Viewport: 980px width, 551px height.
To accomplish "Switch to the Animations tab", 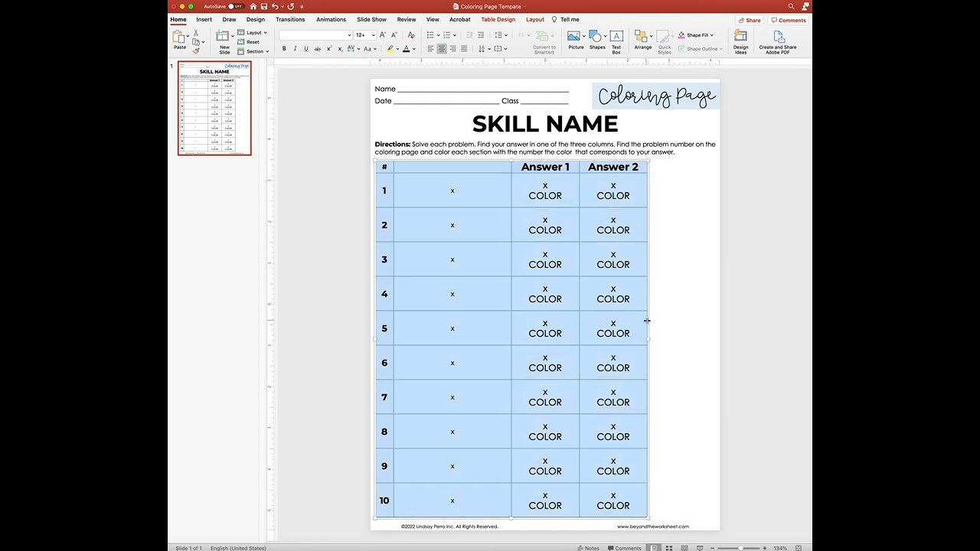I will tap(332, 19).
